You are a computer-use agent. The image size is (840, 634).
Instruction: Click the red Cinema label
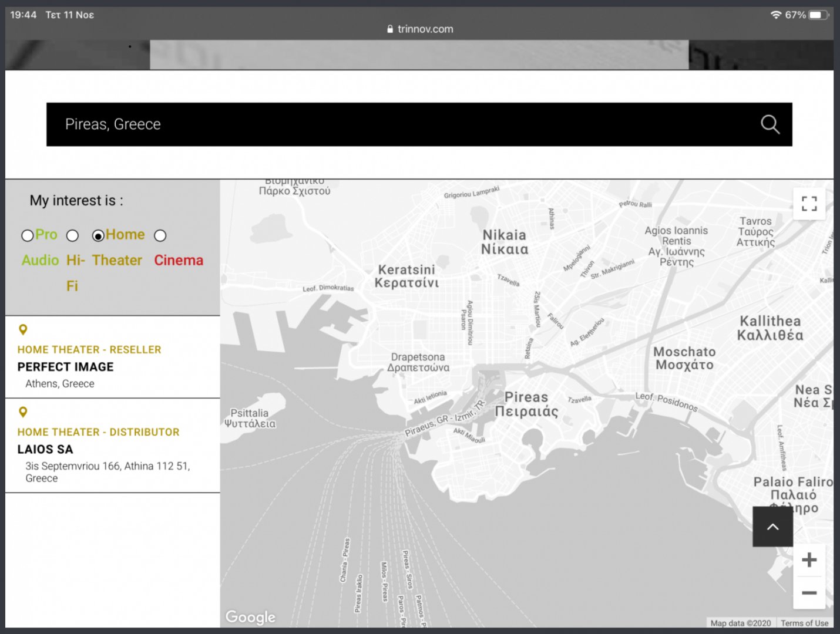pos(179,260)
